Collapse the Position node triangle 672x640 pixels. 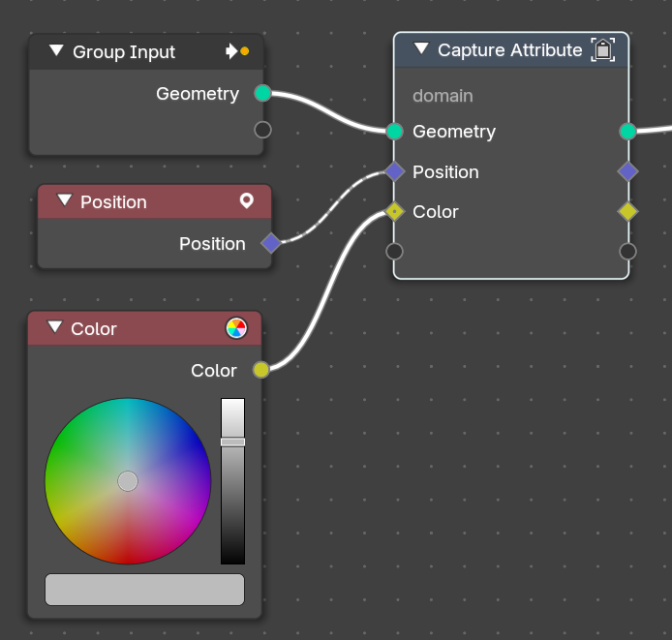pyautogui.click(x=65, y=200)
